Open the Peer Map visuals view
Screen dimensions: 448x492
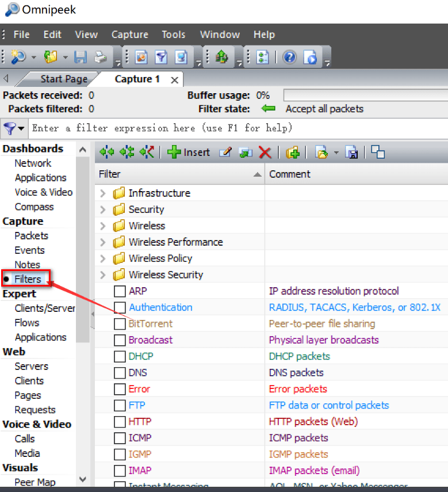tap(35, 482)
